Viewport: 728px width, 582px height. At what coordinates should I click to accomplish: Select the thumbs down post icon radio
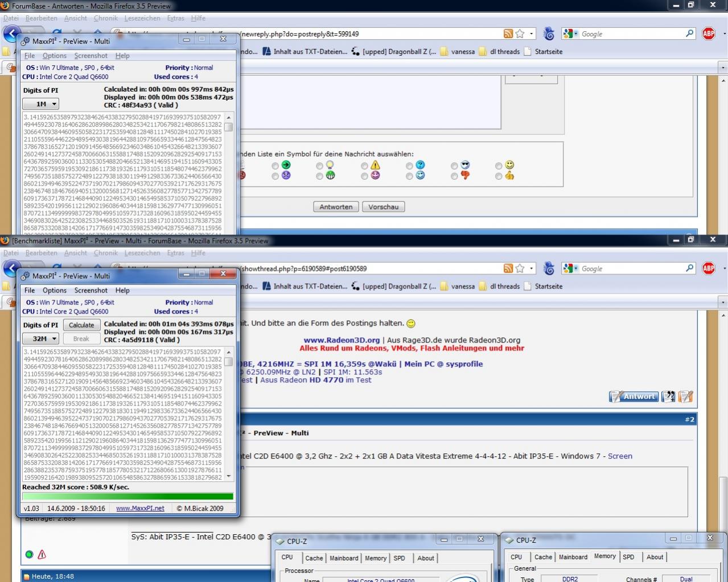[x=454, y=176]
